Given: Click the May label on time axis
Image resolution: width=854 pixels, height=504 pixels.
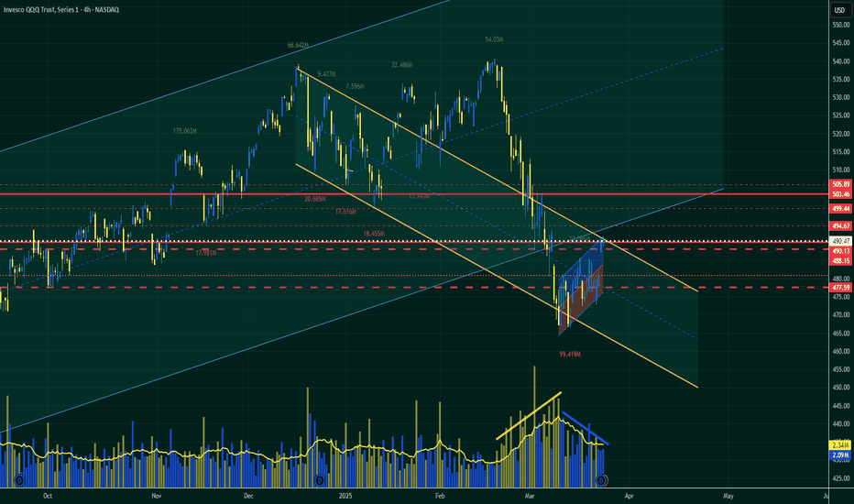Looking at the screenshot, I should [728, 496].
